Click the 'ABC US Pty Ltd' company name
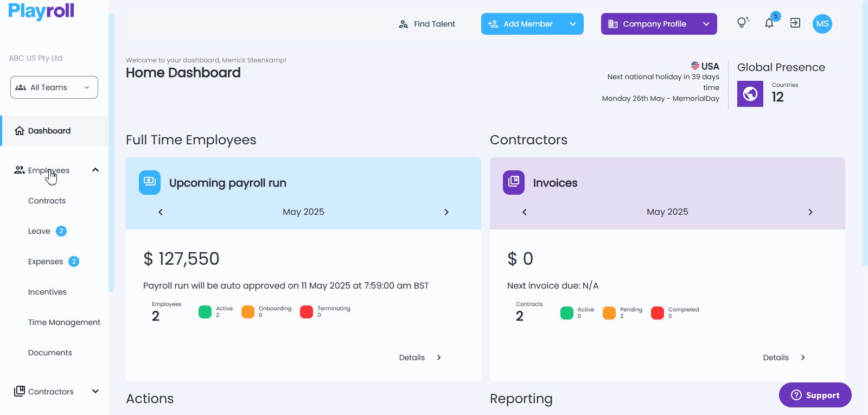The height and width of the screenshot is (415, 868). [36, 58]
